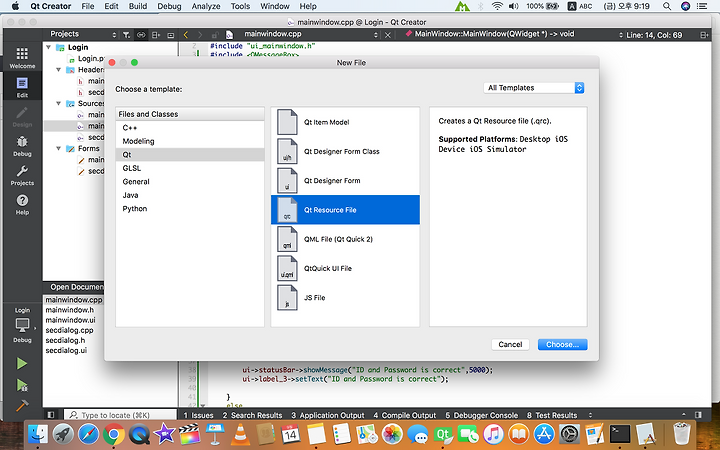Image resolution: width=720 pixels, height=450 pixels.
Task: Open the 8 Test Results pane
Action: pyautogui.click(x=551, y=415)
